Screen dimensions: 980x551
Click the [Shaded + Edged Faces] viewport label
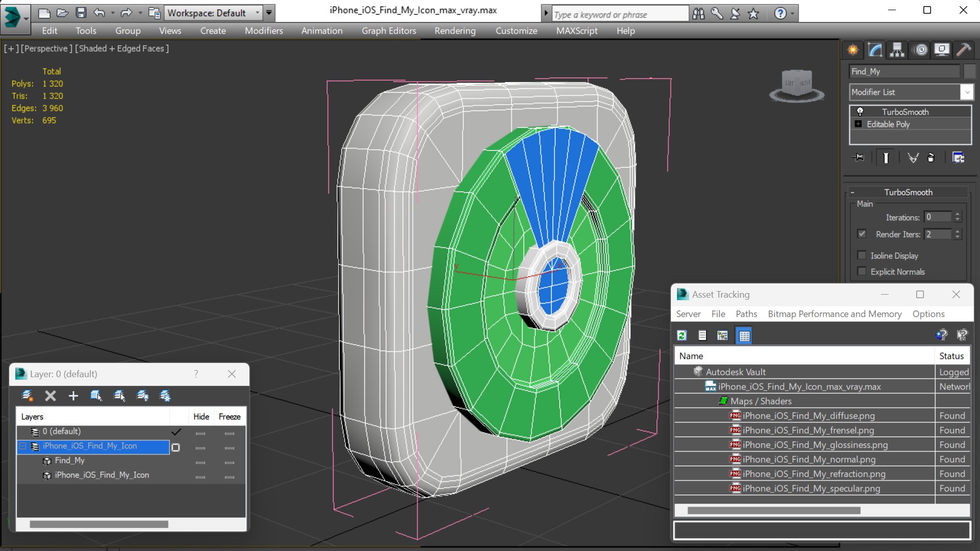tap(122, 48)
